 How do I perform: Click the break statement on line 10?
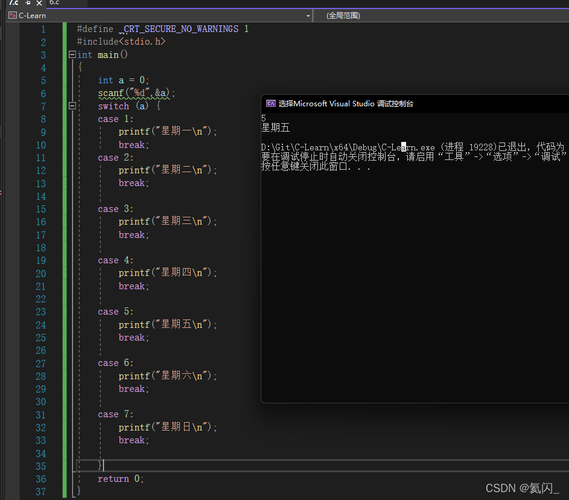coord(134,145)
